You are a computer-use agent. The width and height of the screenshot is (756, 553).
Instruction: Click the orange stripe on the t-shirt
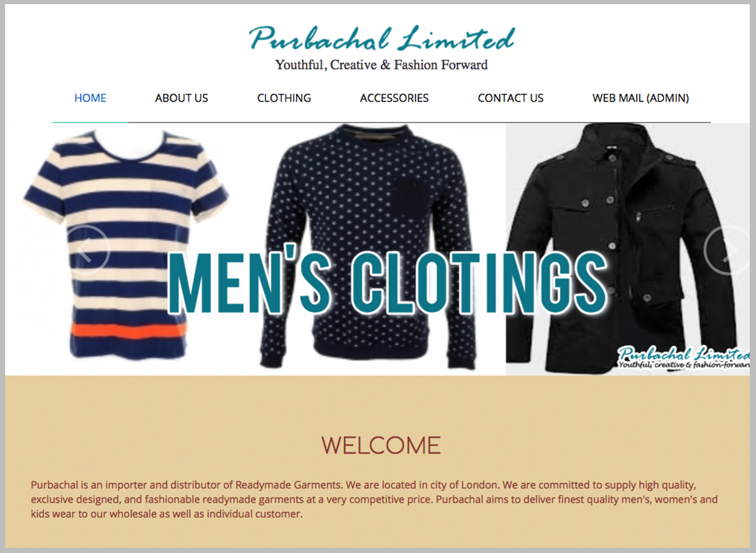point(128,330)
